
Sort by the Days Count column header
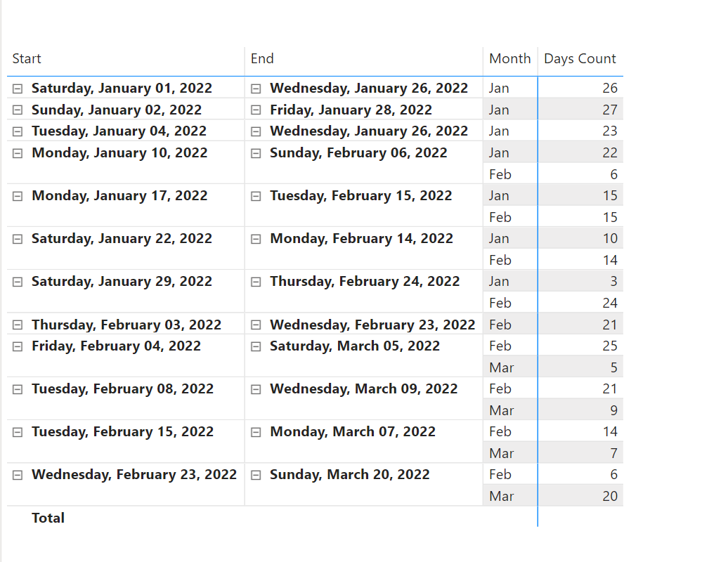[x=580, y=58]
